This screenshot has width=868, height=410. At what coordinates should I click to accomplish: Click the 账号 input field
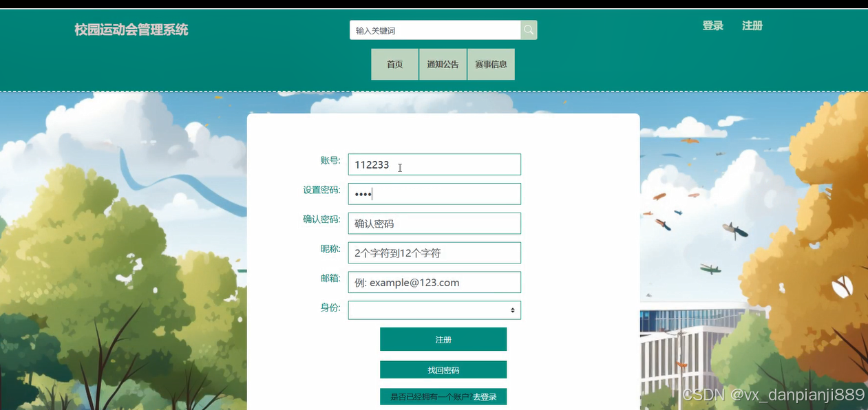click(x=434, y=164)
